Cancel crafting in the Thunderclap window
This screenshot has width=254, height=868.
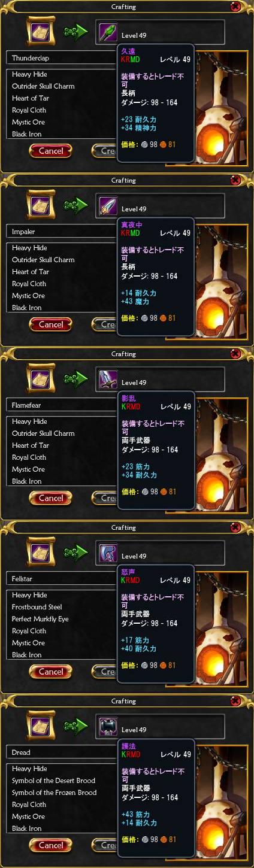coord(51,151)
